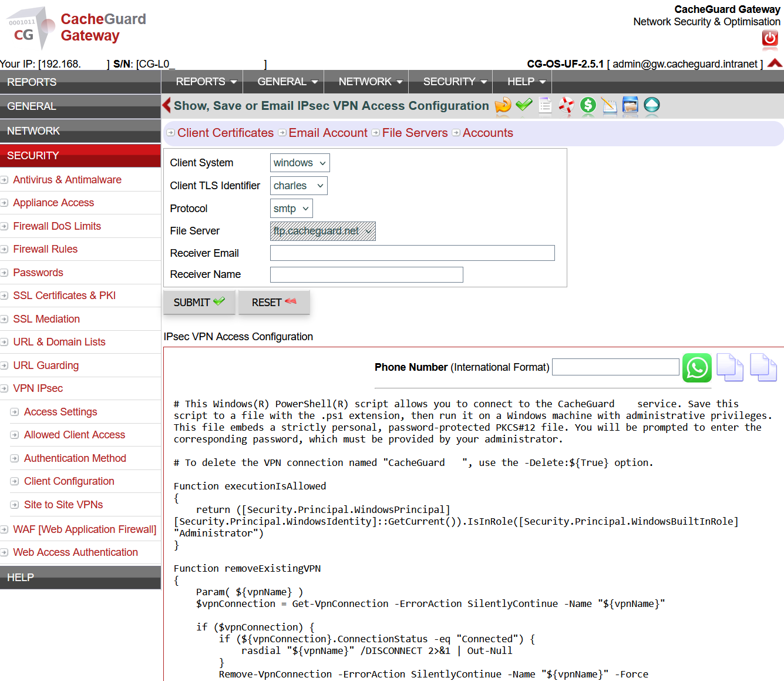Click the orange reload arrow toolbar icon
784x681 pixels.
pyautogui.click(x=503, y=105)
